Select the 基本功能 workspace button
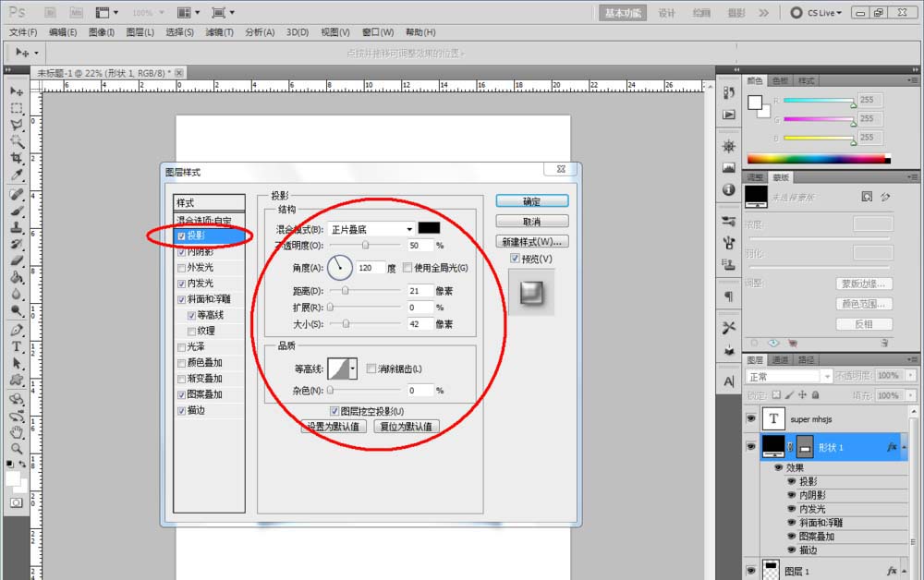 point(623,13)
